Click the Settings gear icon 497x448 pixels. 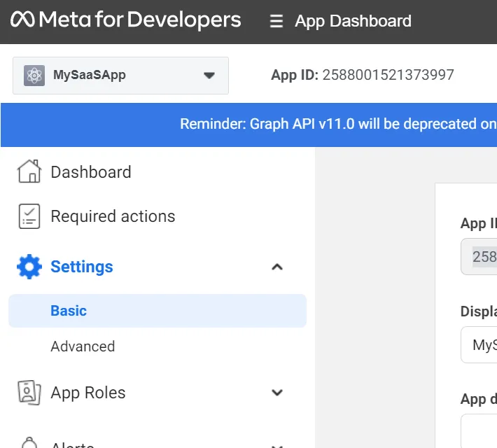point(29,267)
